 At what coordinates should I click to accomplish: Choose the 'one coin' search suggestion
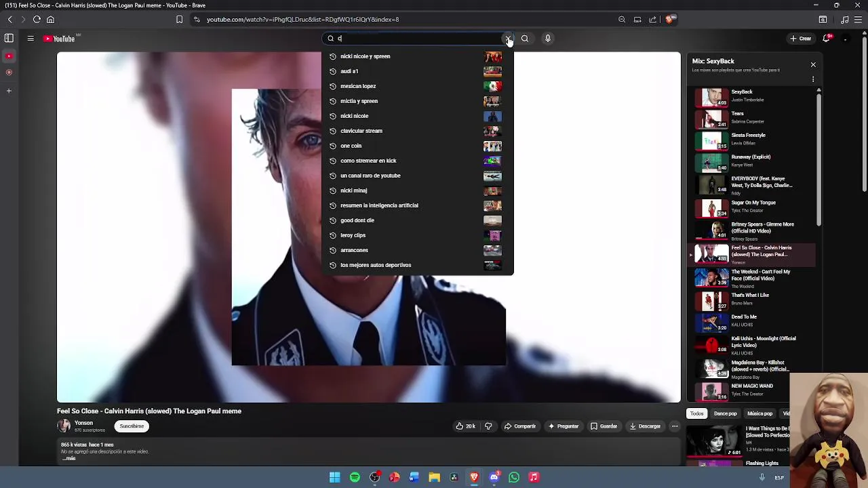coord(417,146)
